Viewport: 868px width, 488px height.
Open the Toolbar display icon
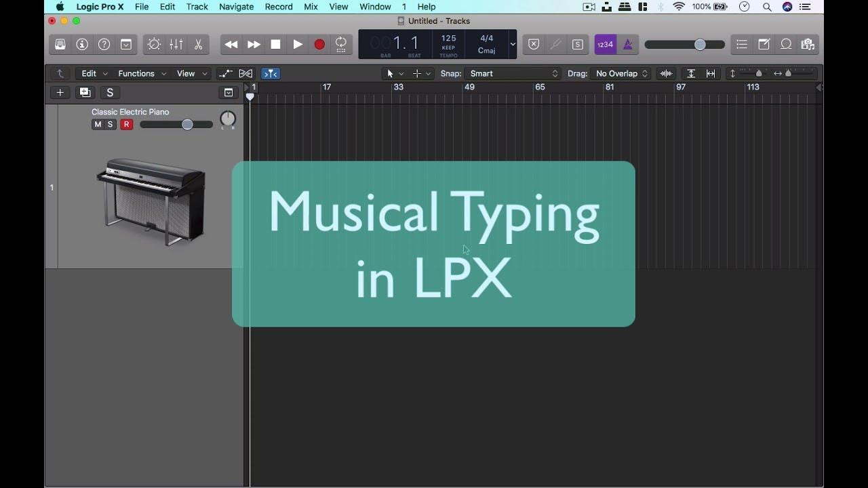pyautogui.click(x=126, y=44)
